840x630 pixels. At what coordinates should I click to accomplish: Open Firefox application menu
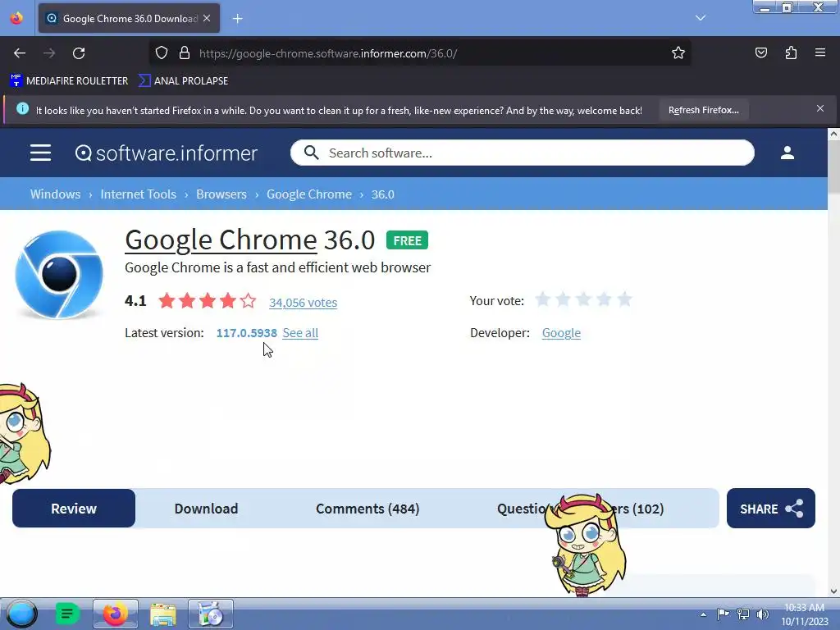820,52
